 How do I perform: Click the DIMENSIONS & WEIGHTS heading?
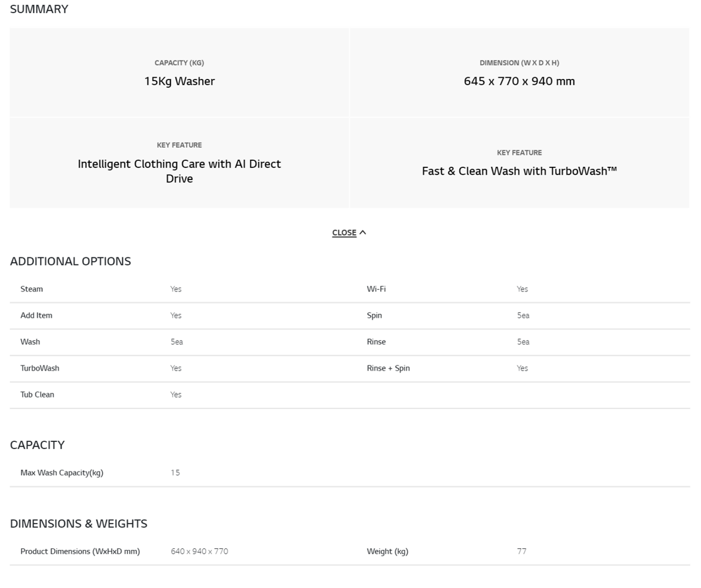[79, 524]
